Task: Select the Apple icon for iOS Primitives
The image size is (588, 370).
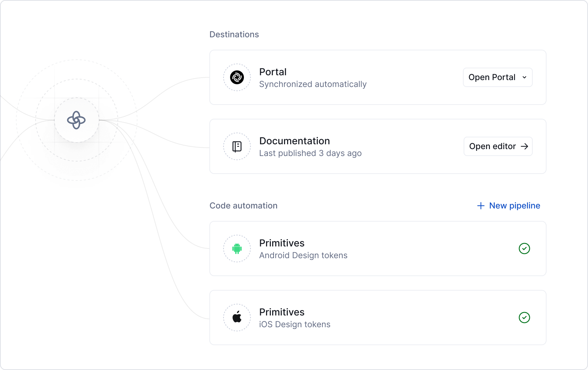Action: tap(237, 318)
